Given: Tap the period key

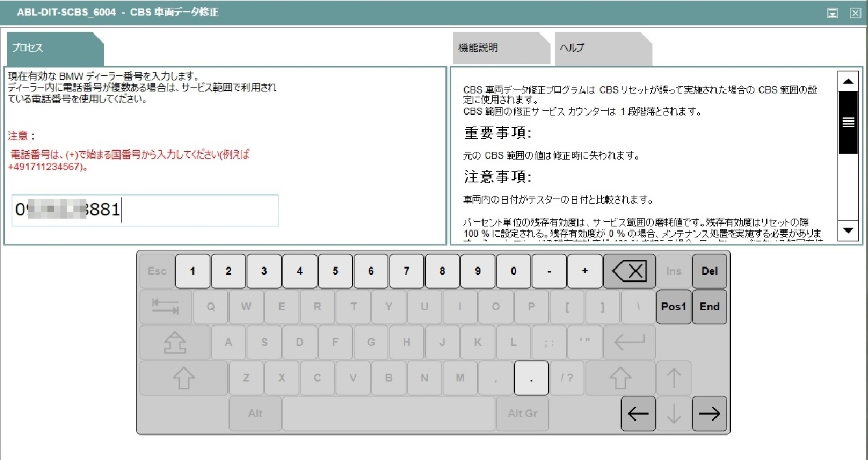Looking at the screenshot, I should coord(531,378).
